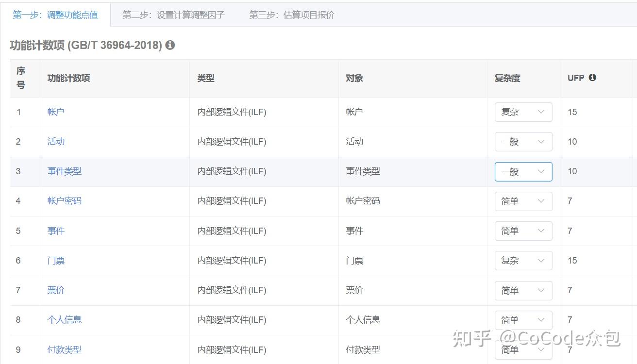
Task: Go to 第三步：估算项目报价 tab
Action: (292, 15)
